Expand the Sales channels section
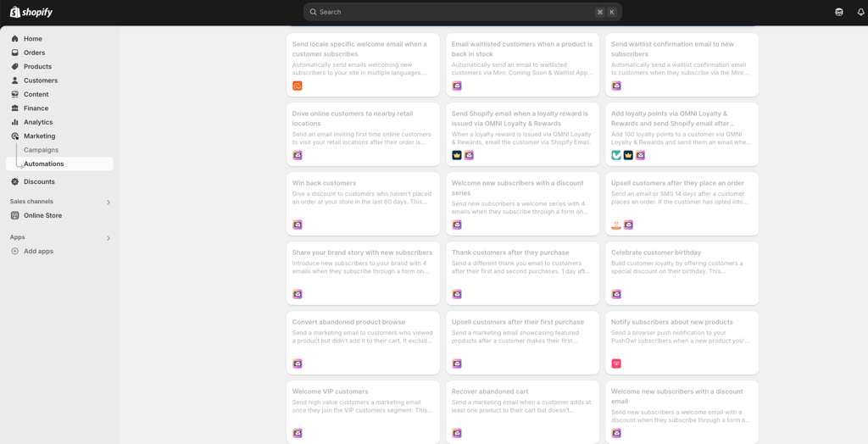The image size is (868, 444). [108, 202]
